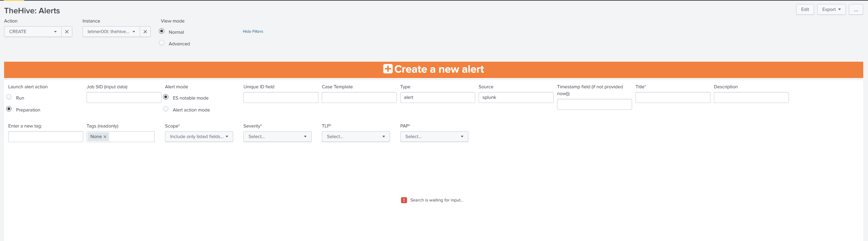Focus the Description input field
This screenshot has width=868, height=241.
[x=751, y=97]
